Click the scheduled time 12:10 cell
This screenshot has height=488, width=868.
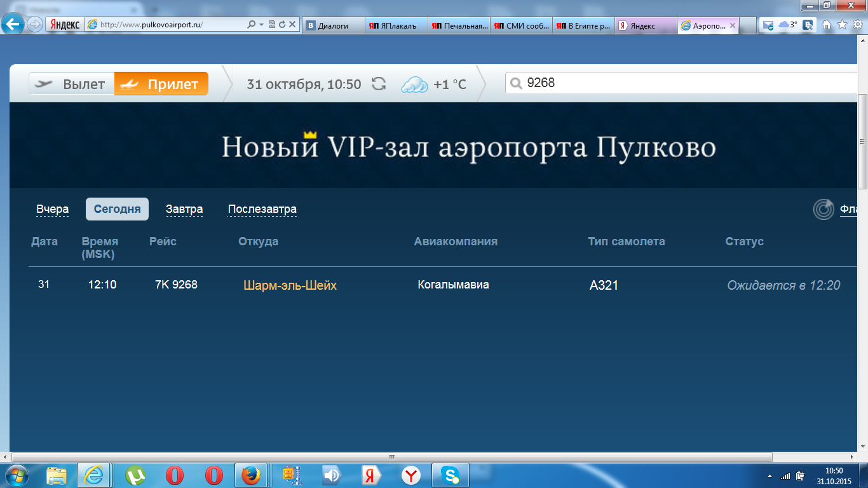pyautogui.click(x=102, y=285)
